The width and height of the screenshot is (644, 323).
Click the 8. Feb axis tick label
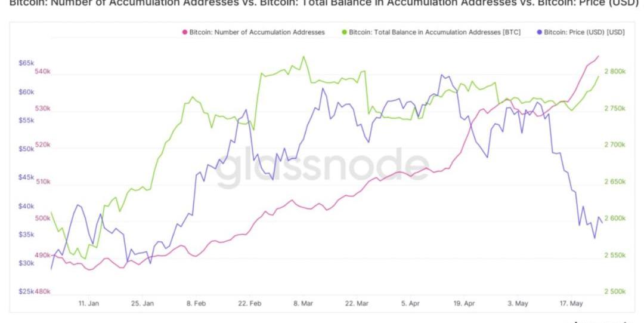click(x=196, y=303)
